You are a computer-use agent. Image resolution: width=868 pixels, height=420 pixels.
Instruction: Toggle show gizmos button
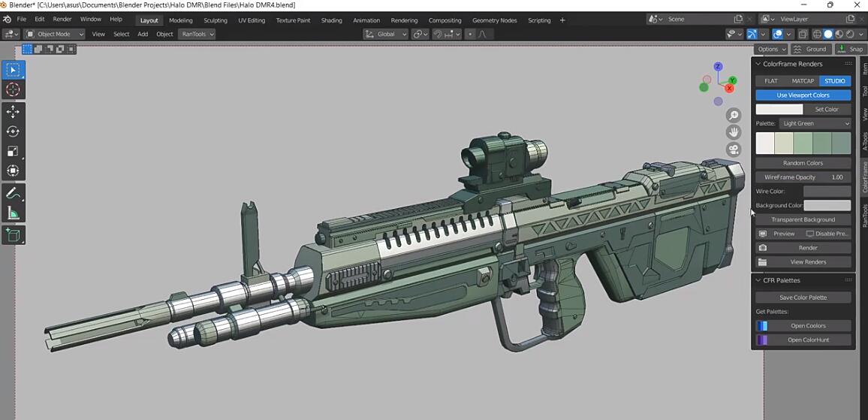click(752, 34)
